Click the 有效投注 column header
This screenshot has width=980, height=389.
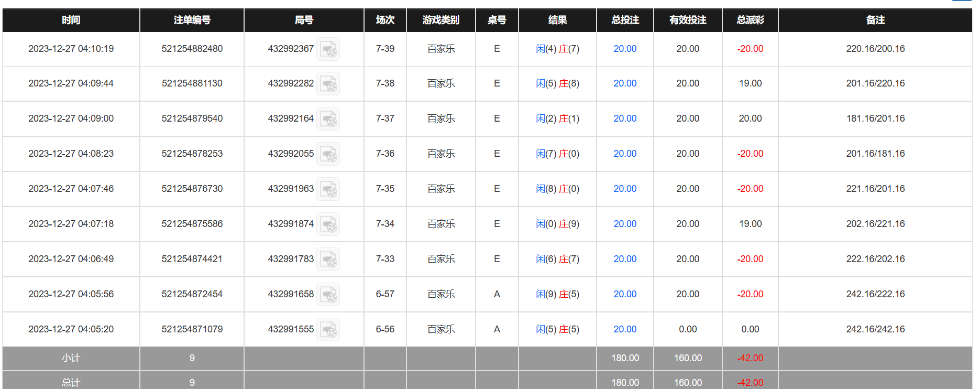tap(688, 20)
